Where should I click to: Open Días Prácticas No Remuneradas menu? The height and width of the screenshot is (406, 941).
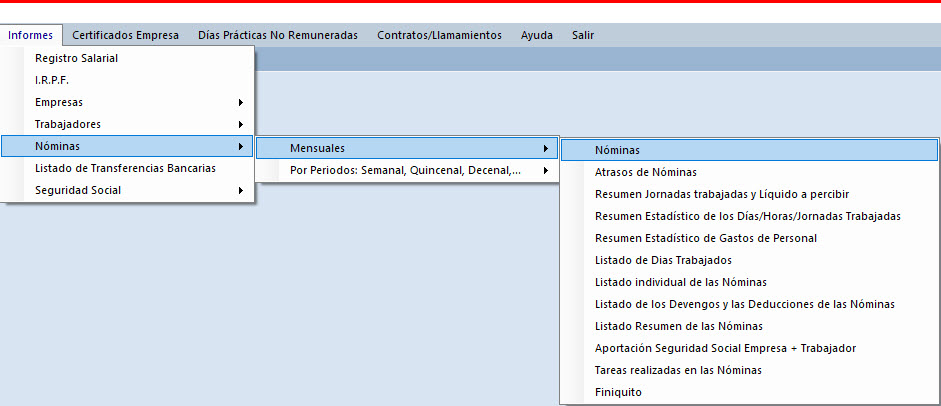point(277,35)
